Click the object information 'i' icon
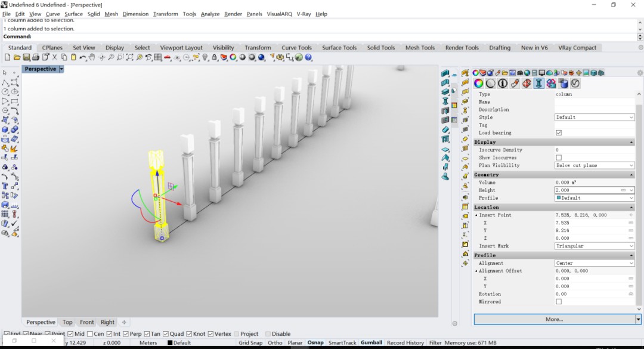The image size is (644, 349). 503,84
